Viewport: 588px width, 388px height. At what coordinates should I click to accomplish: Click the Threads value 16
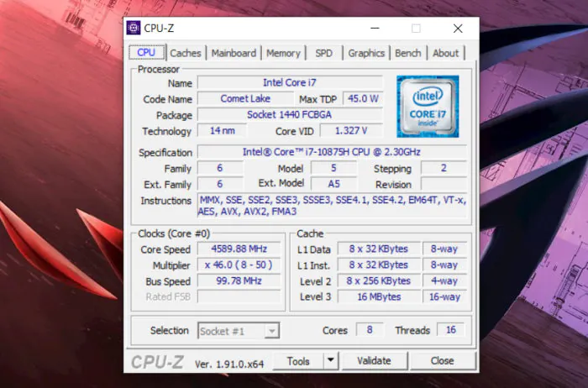coord(451,330)
